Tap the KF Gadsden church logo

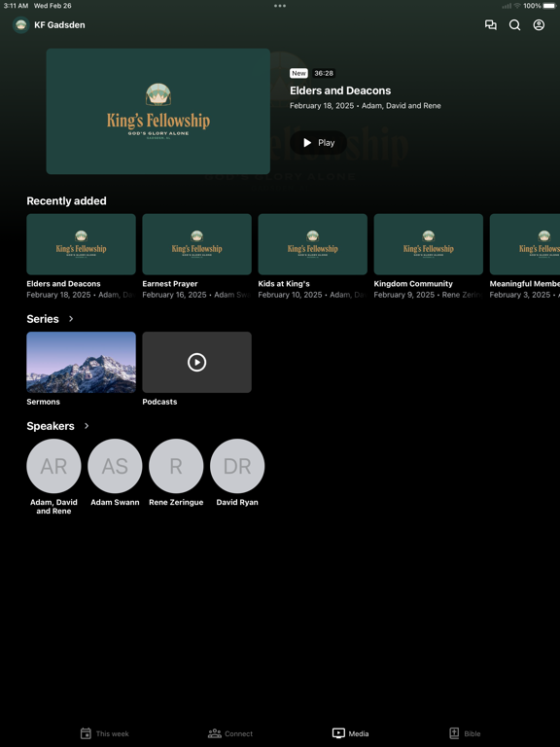pyautogui.click(x=21, y=24)
